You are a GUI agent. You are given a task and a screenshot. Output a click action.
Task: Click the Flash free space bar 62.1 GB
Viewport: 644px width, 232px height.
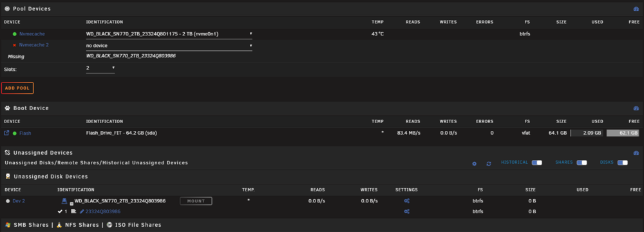coord(623,133)
